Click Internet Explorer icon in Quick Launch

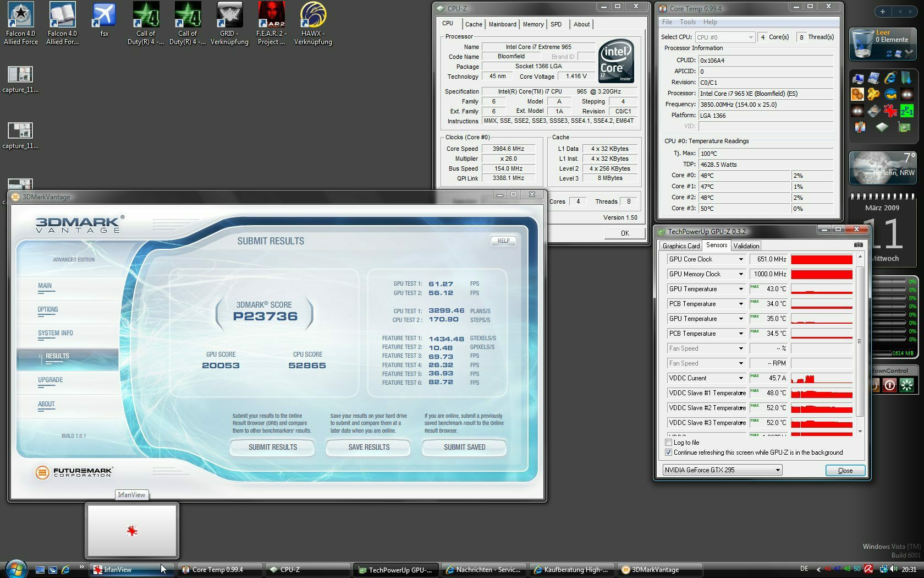coord(65,570)
